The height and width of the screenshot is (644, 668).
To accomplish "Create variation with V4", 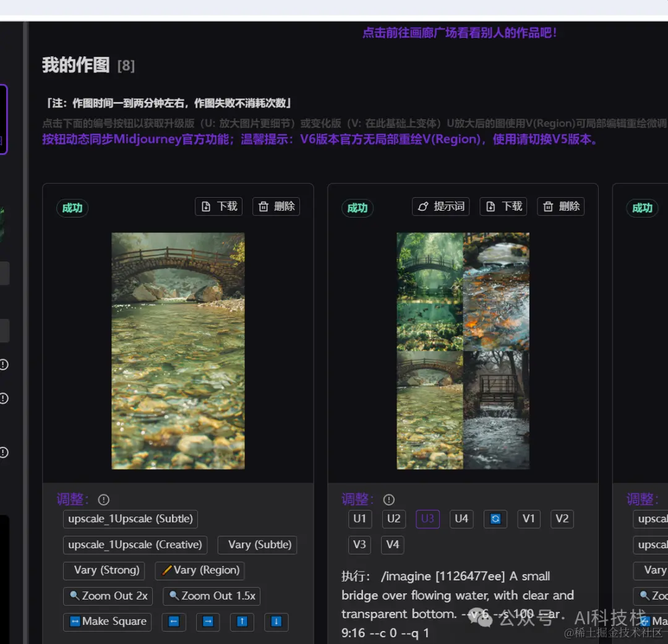I will (393, 545).
